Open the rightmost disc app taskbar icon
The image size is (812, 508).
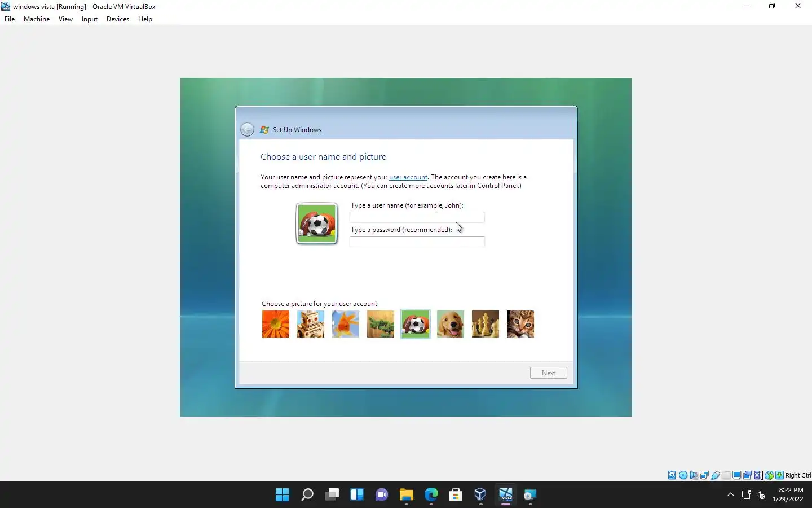pyautogui.click(x=530, y=495)
